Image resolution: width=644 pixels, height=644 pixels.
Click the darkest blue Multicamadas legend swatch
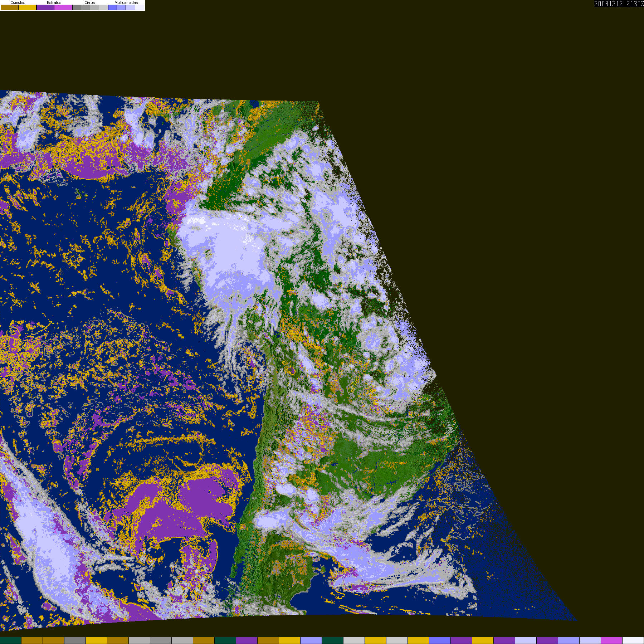113,7
